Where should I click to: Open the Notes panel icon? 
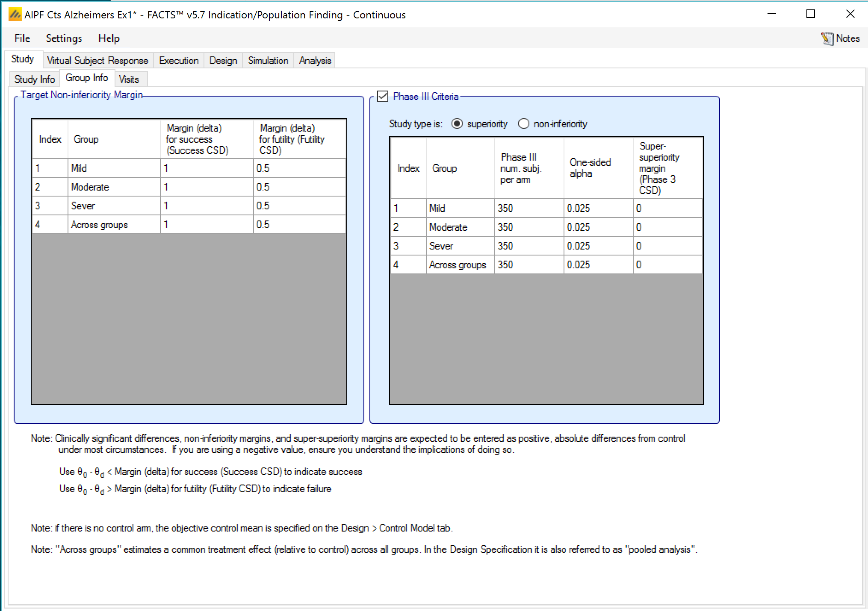pos(827,38)
